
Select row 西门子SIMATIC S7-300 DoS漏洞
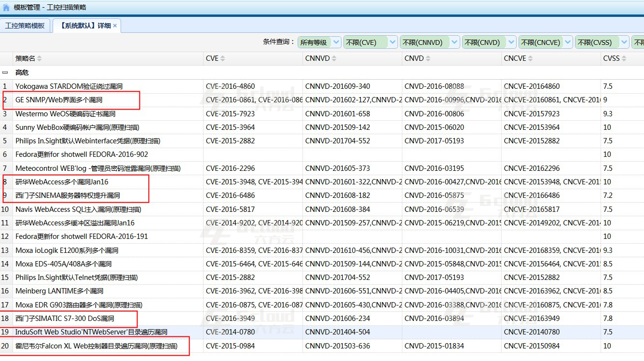coord(322,319)
